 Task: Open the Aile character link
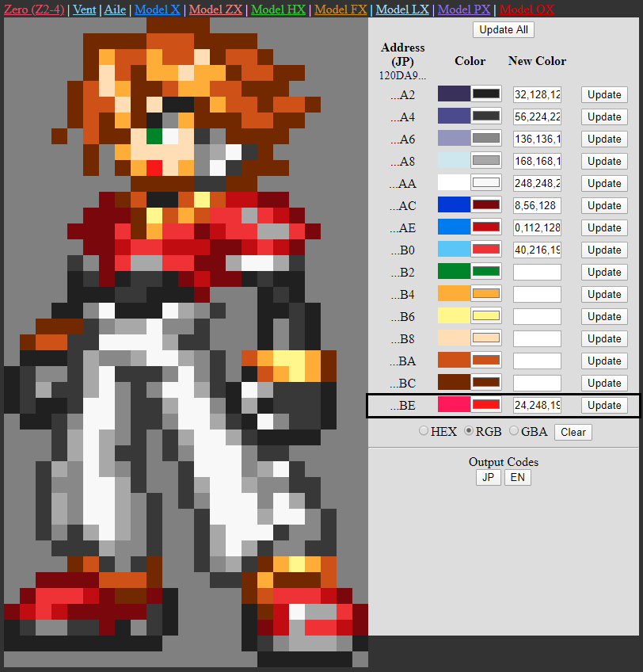pyautogui.click(x=115, y=9)
